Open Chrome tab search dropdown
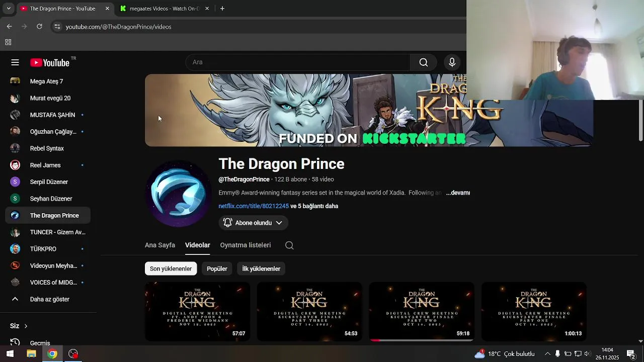The height and width of the screenshot is (362, 644). point(8,9)
